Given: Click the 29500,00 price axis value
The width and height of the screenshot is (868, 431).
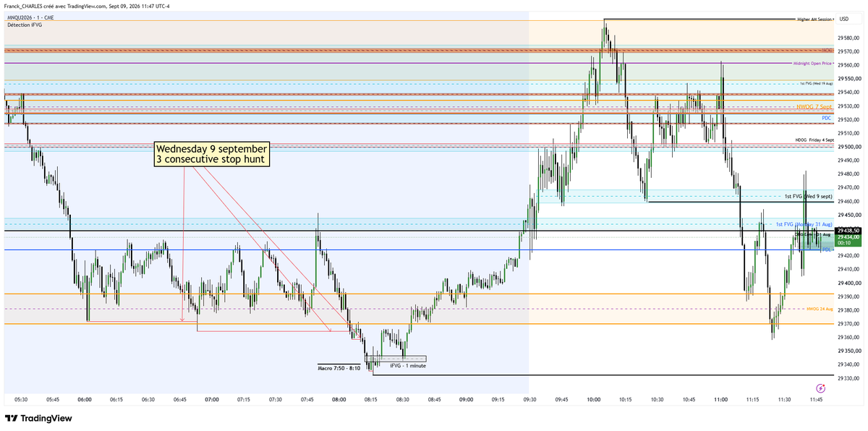Looking at the screenshot, I should tap(848, 147).
